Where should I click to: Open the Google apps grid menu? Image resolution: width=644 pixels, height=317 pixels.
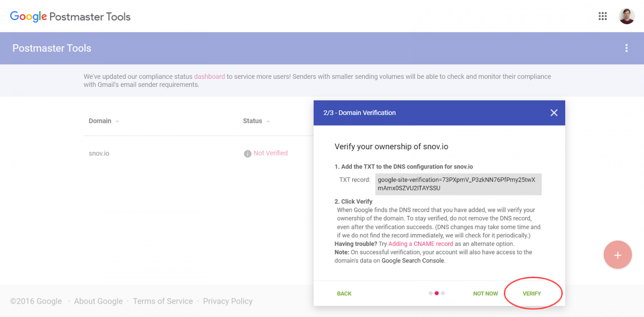pyautogui.click(x=602, y=16)
